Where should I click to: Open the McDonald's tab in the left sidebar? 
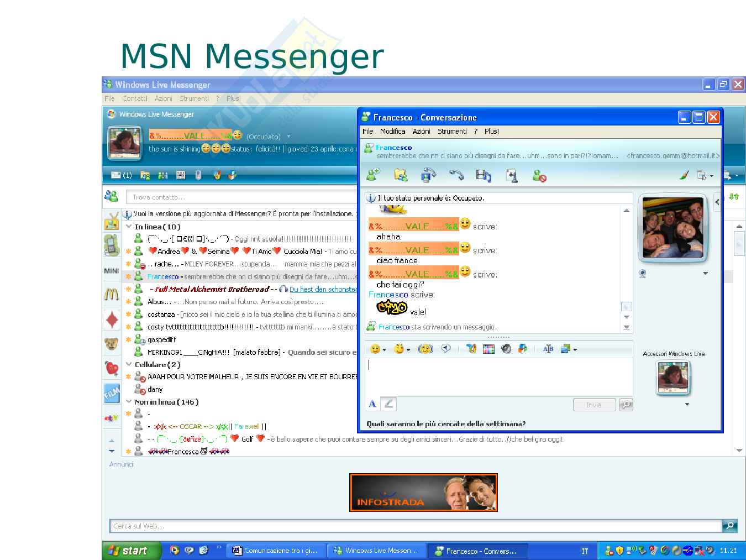click(x=112, y=295)
